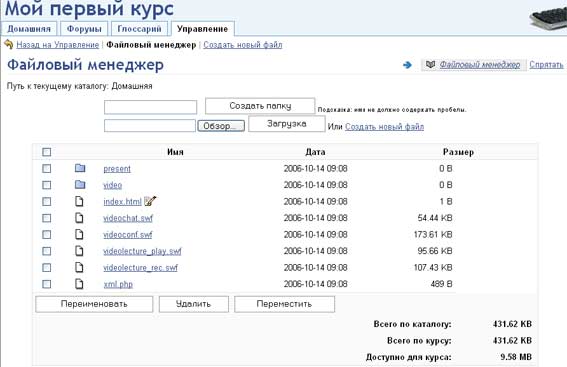Click the videoconf.swf file icon
Viewport: 567px width, 367px height.
(x=79, y=235)
